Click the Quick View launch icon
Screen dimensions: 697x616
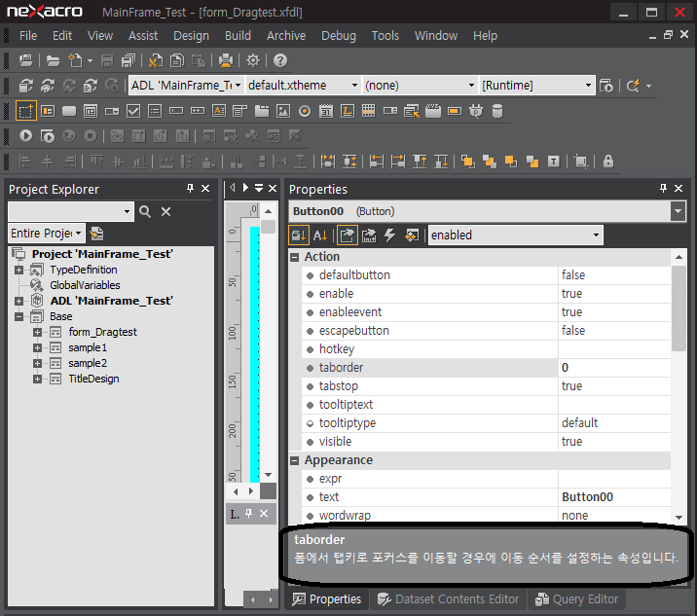(x=47, y=136)
